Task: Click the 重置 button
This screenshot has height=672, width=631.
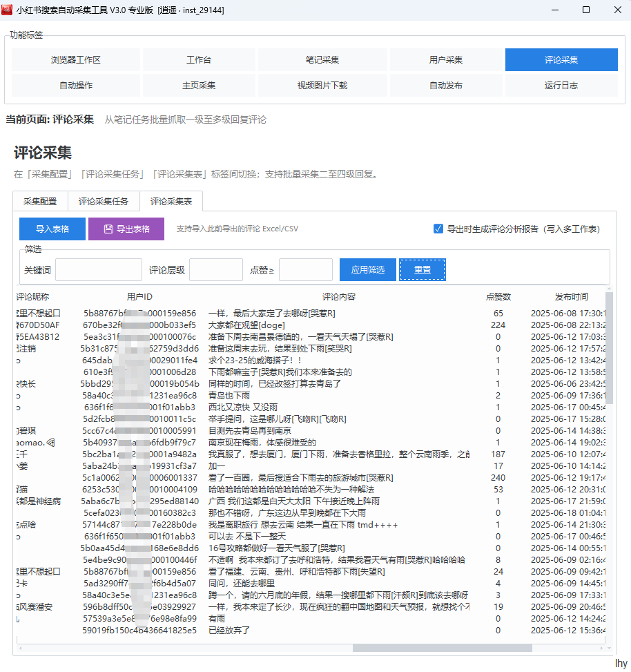Action: [x=423, y=269]
